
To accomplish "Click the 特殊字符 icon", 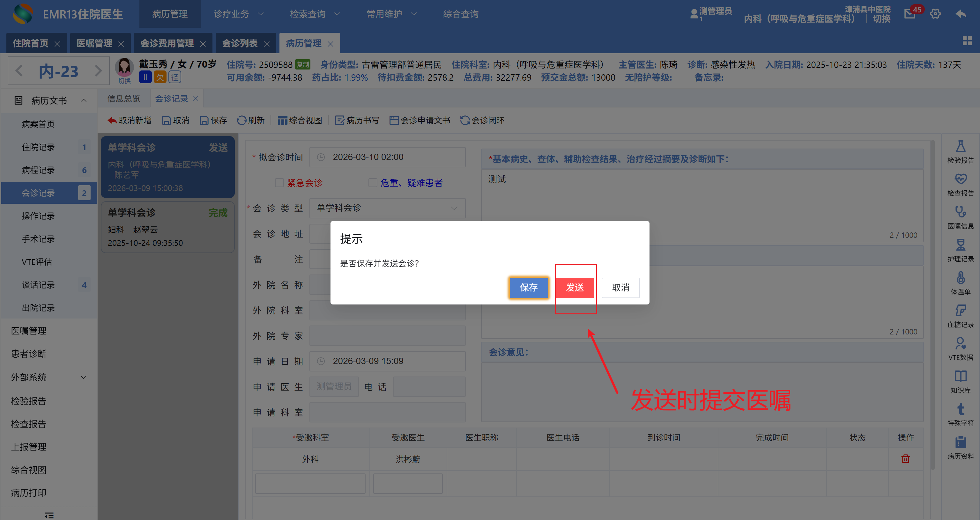I will [960, 410].
